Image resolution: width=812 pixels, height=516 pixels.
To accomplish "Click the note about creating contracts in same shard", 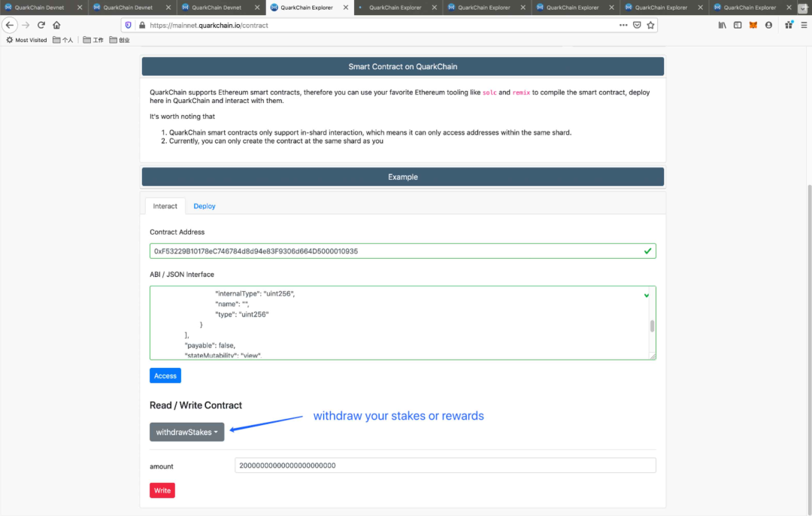I will pos(276,141).
